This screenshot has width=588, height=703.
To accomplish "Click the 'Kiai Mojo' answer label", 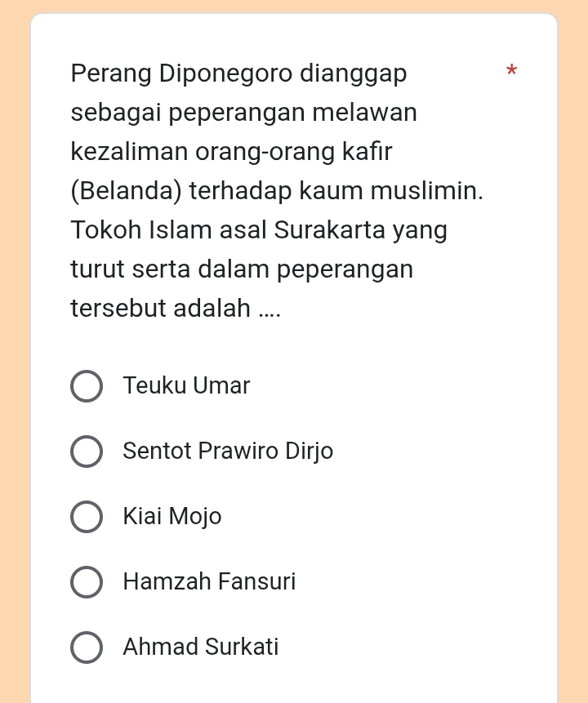I will tap(172, 516).
